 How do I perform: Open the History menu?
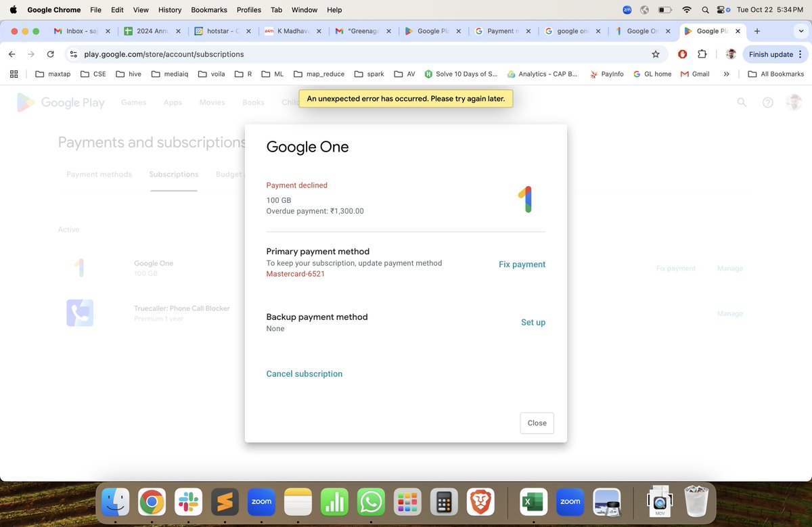pyautogui.click(x=170, y=10)
